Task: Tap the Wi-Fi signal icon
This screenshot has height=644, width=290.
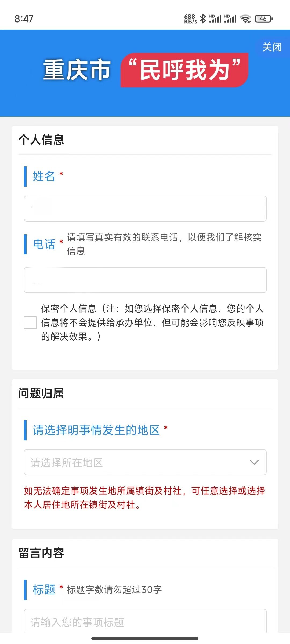Action: click(x=245, y=19)
